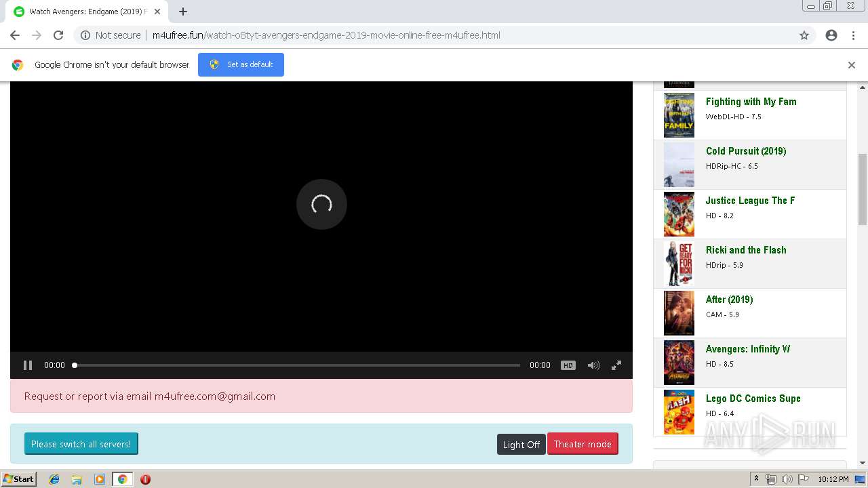Click the Chrome back arrow
Screen dimensions: 868x488
click(15, 35)
